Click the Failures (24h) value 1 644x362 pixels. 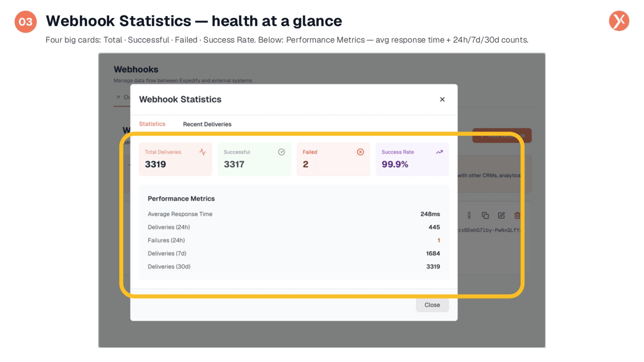click(439, 241)
